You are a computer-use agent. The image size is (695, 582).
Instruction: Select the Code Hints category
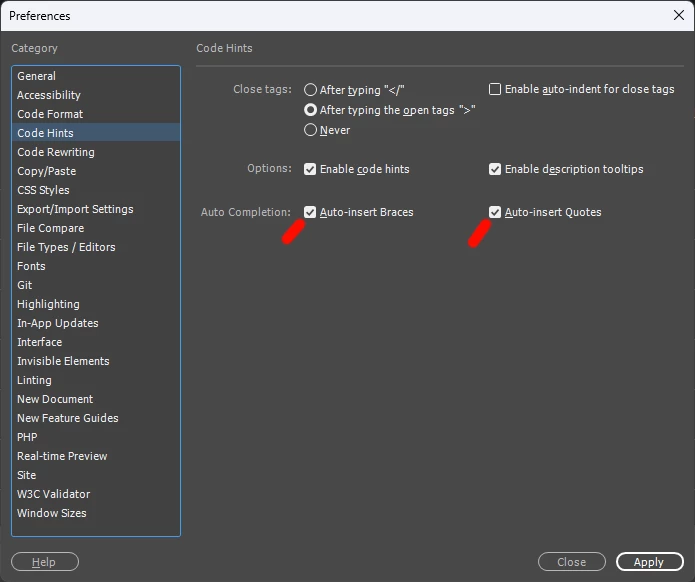pyautogui.click(x=96, y=133)
